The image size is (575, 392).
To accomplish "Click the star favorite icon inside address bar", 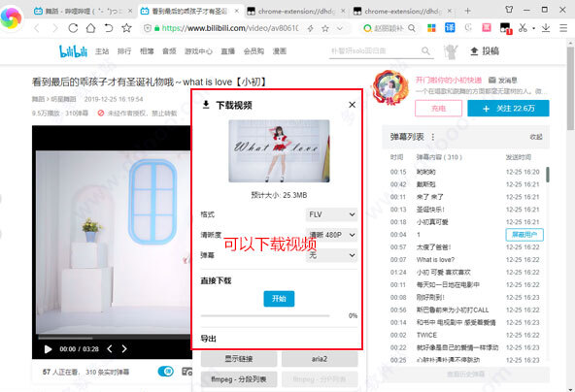I will pos(325,28).
